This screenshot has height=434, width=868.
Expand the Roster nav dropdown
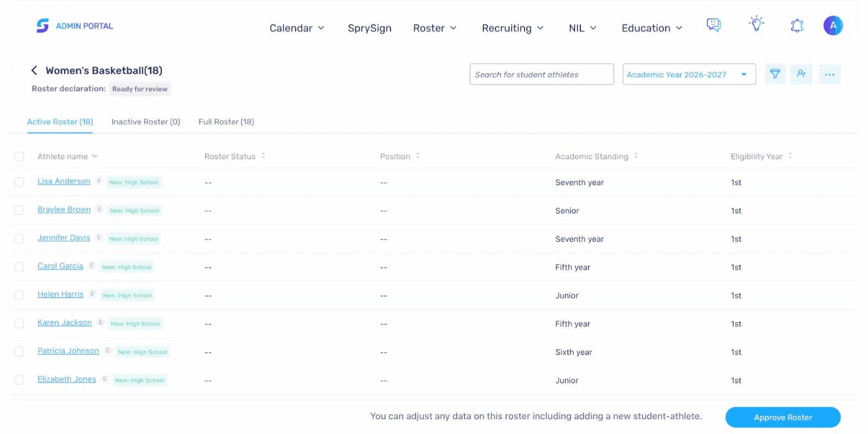435,28
